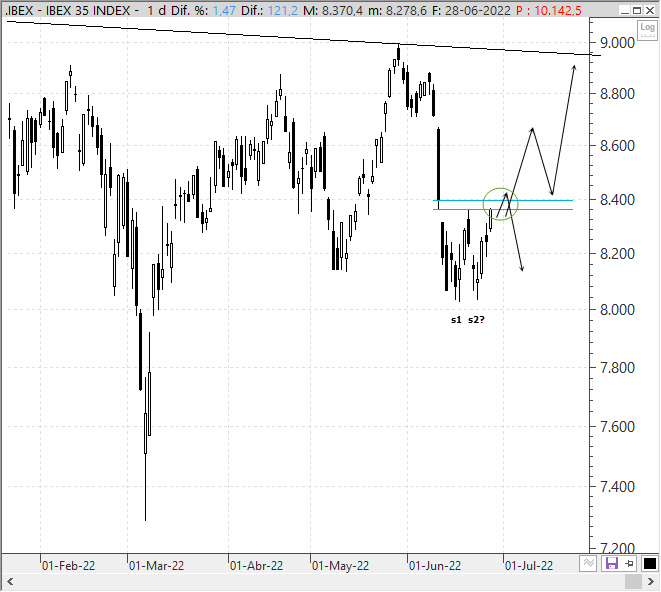The height and width of the screenshot is (592, 661).
Task: Close the IBEX chart window
Action: [x=650, y=10]
